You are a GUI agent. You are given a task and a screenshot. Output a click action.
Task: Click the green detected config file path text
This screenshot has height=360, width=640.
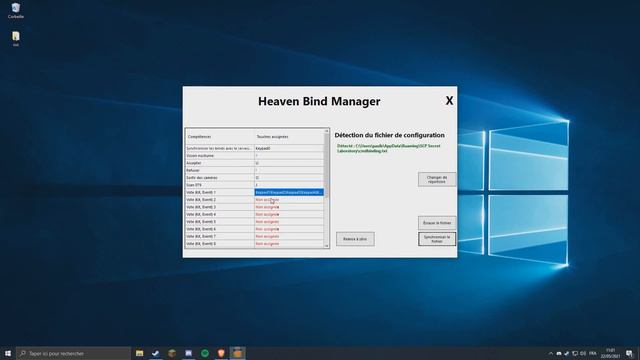[x=389, y=149]
